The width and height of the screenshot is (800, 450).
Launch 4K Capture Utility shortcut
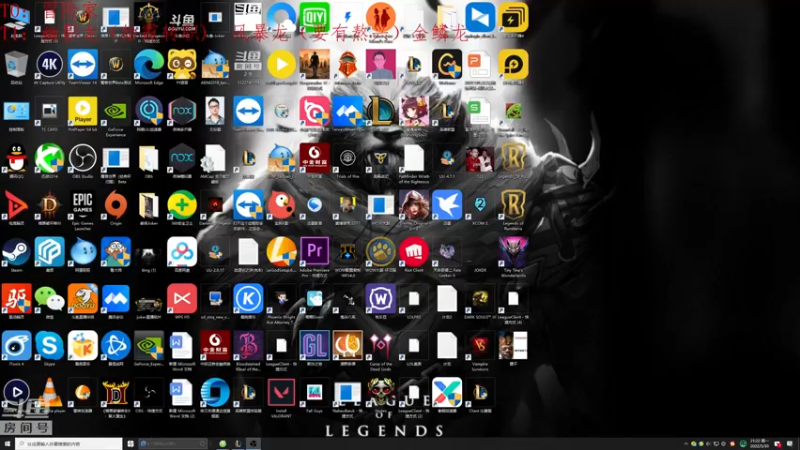point(49,64)
